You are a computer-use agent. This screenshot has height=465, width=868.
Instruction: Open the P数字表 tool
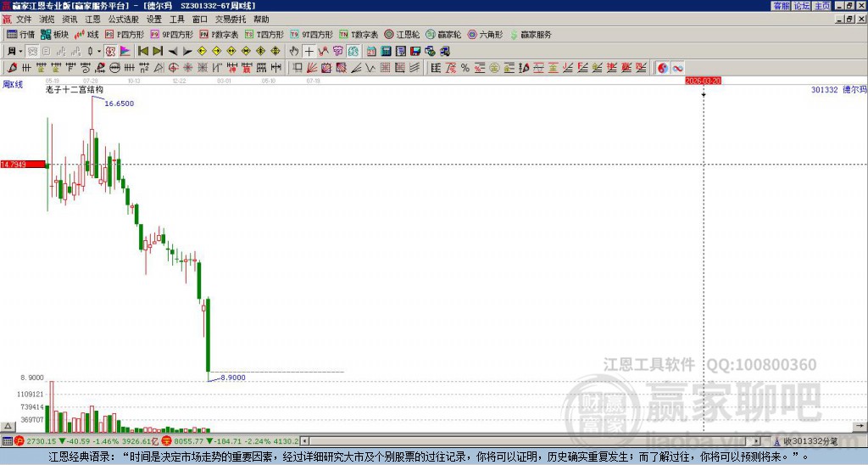point(219,34)
